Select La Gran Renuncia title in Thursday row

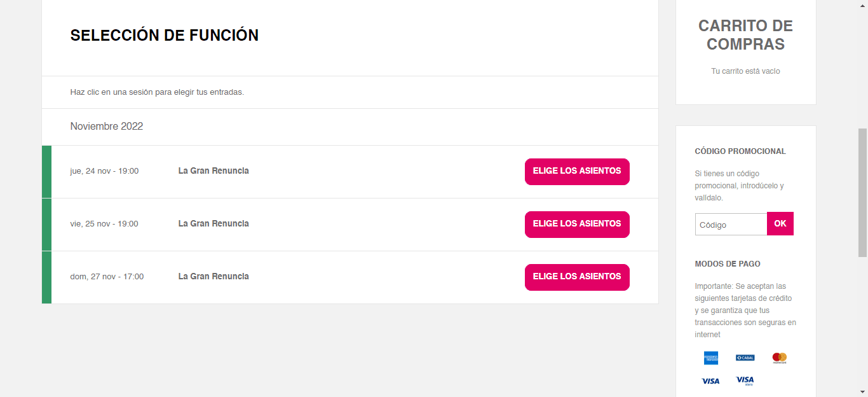coord(214,171)
